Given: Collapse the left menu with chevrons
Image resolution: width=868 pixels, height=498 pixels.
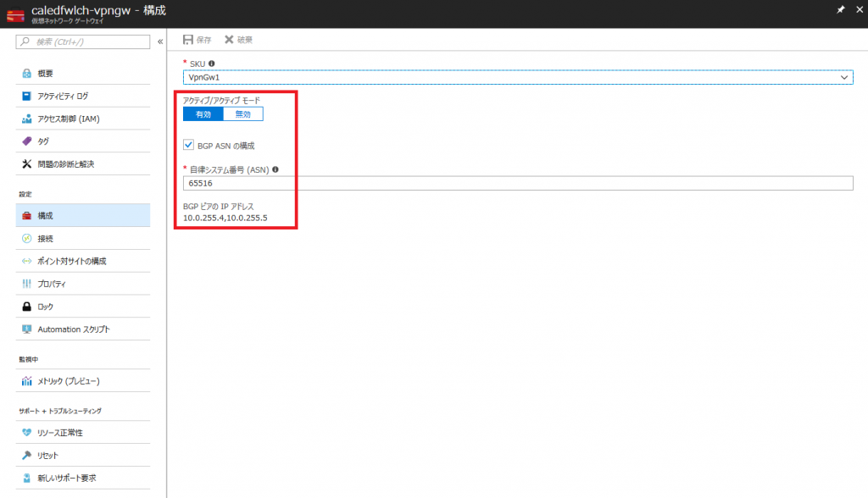Looking at the screenshot, I should tap(160, 41).
